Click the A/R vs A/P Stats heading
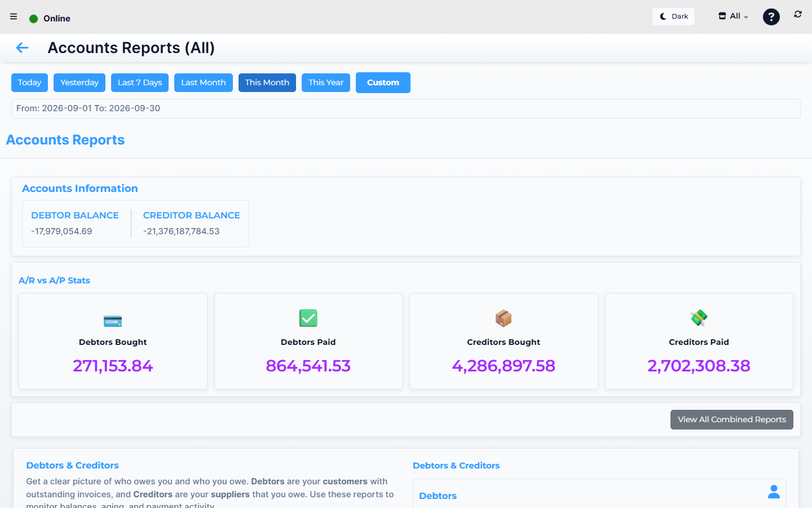Image resolution: width=812 pixels, height=508 pixels. pos(54,281)
